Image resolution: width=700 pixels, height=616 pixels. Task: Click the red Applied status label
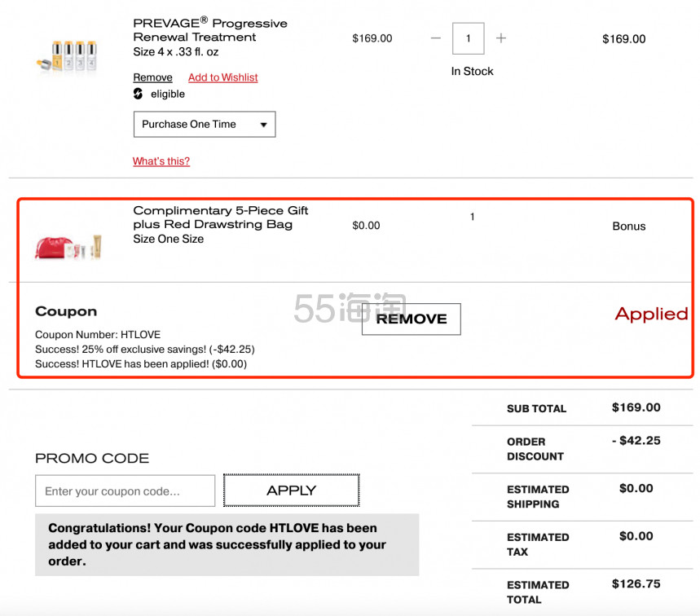pyautogui.click(x=651, y=315)
